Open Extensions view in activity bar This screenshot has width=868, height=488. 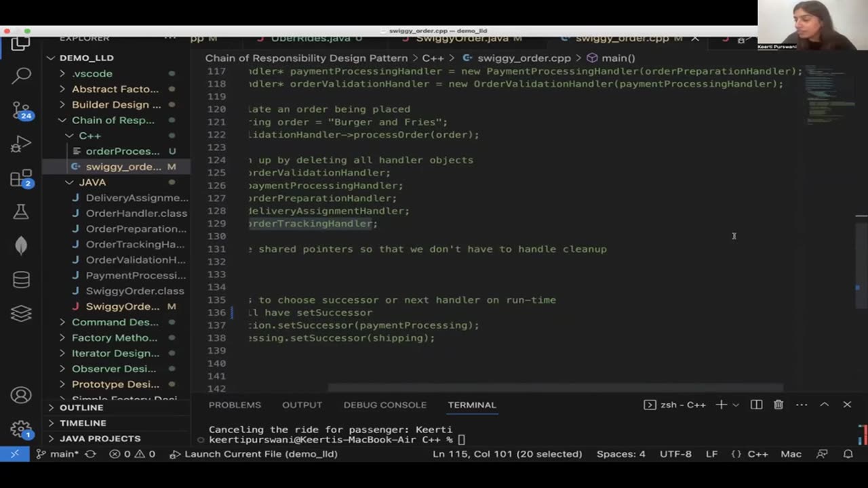point(22,179)
